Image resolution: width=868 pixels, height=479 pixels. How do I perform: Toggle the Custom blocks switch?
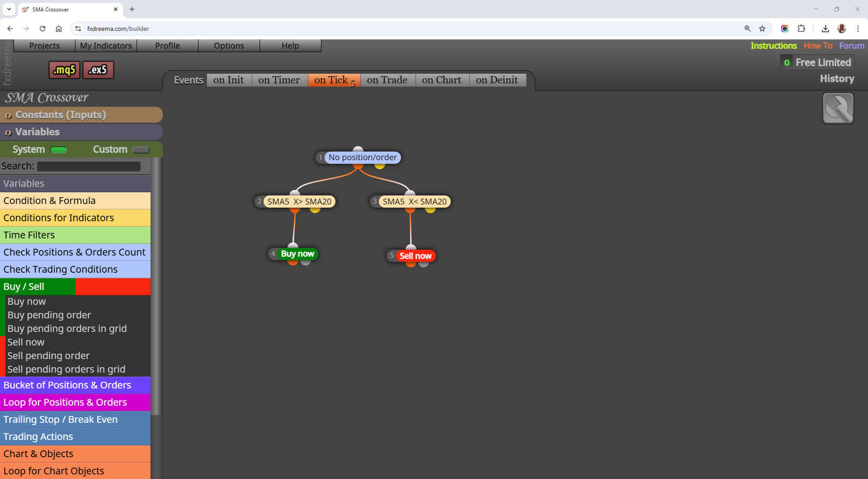(x=141, y=150)
